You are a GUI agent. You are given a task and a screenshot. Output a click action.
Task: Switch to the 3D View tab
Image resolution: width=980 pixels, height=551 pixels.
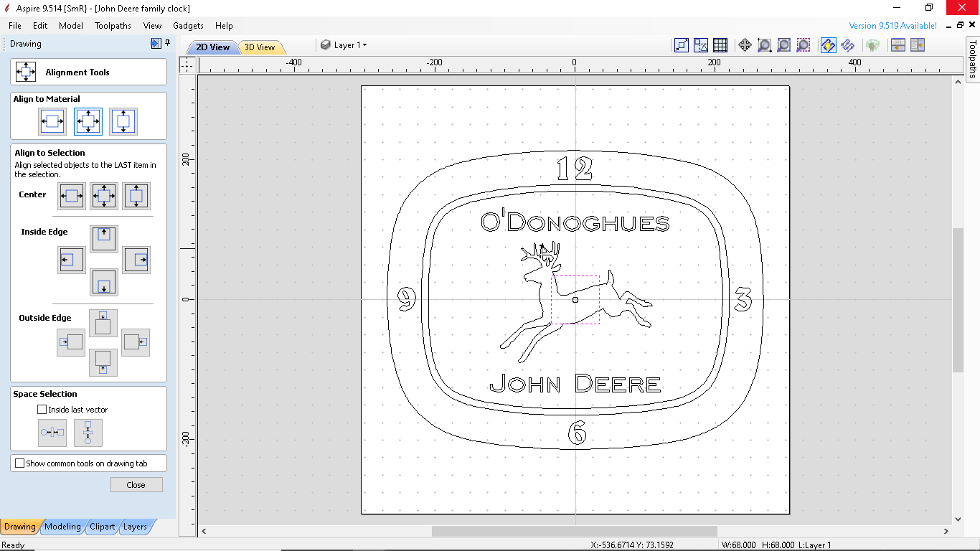pos(261,46)
